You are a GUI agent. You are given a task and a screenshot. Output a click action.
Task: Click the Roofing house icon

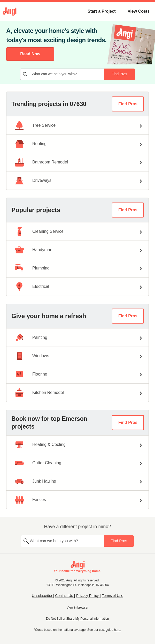pos(19,144)
